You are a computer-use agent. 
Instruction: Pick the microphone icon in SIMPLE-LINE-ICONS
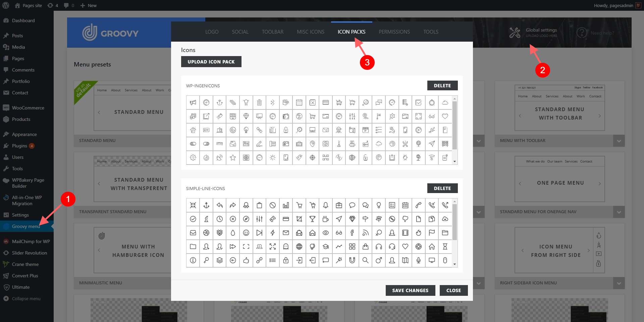pos(419,260)
